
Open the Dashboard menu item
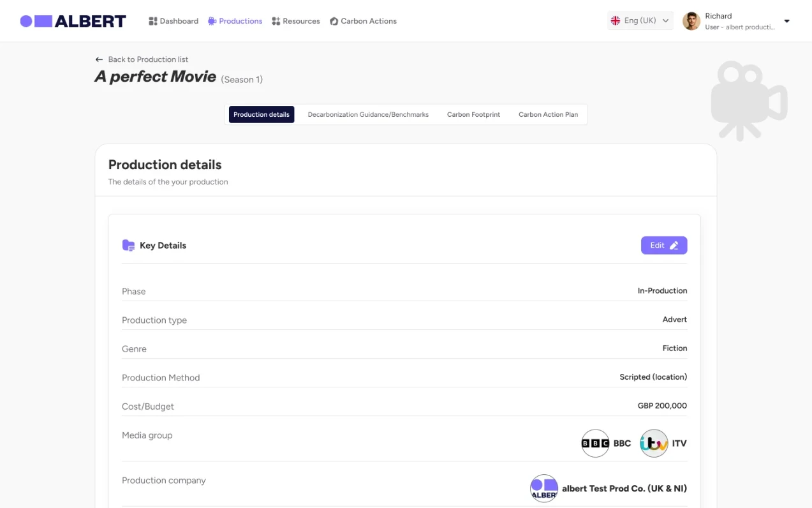tap(173, 21)
